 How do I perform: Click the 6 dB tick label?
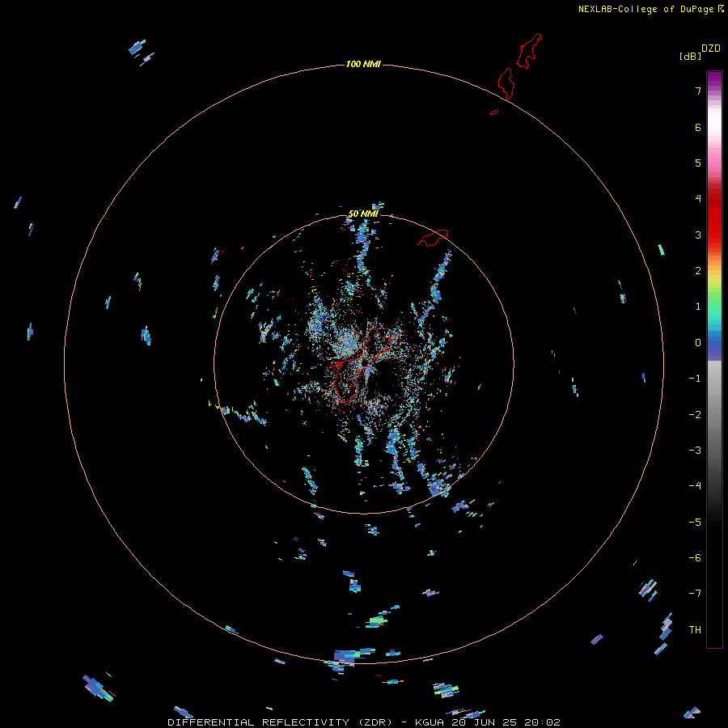698,127
